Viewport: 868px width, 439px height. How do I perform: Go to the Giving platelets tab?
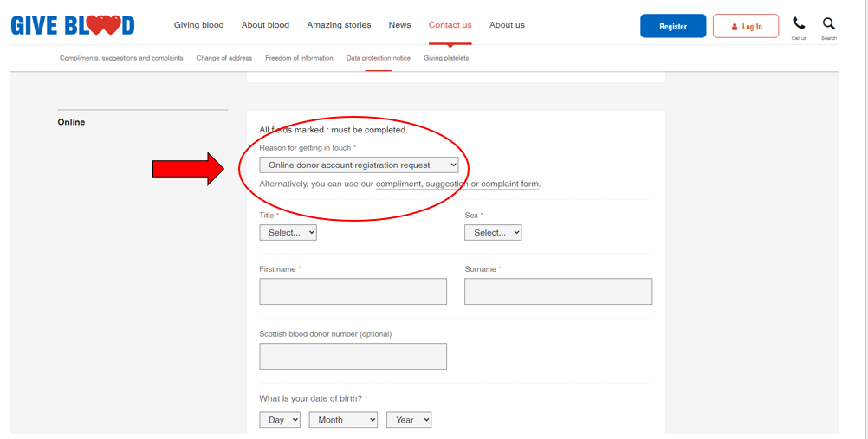(x=445, y=58)
